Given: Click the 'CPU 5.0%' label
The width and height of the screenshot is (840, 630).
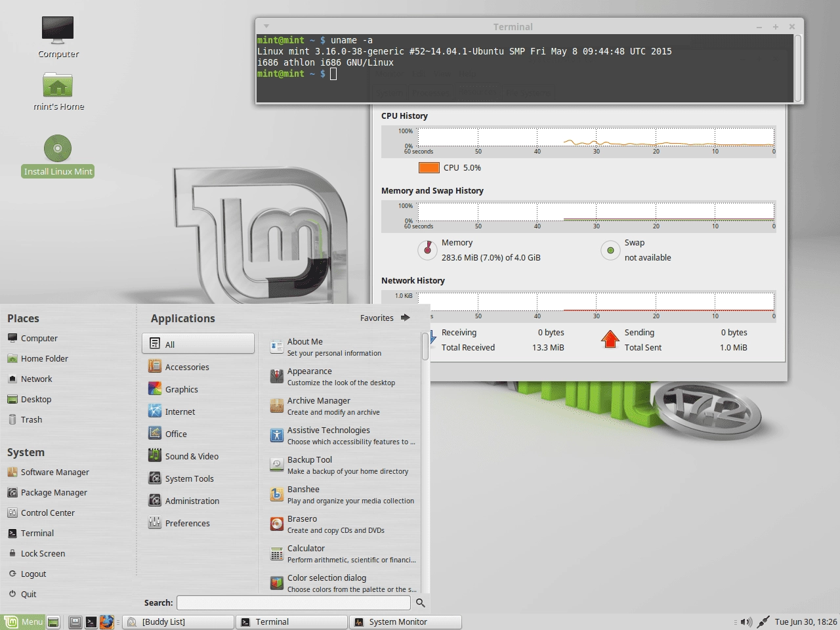Looking at the screenshot, I should (462, 167).
